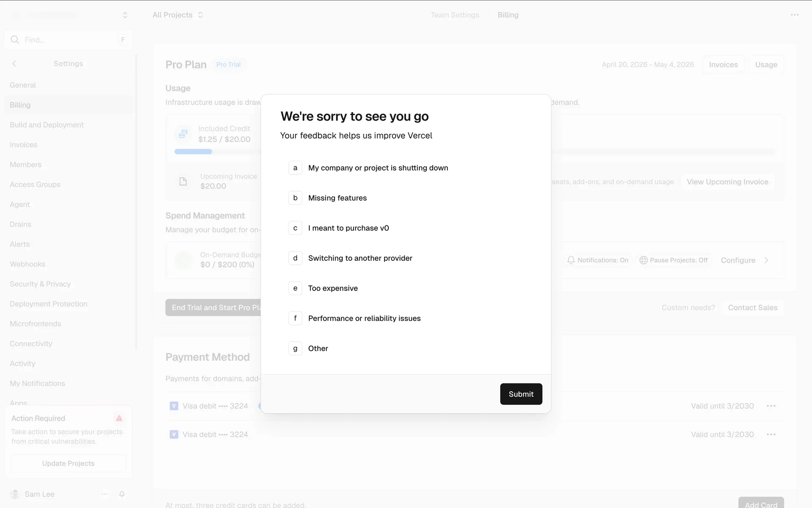This screenshot has height=508, width=812.
Task: Click the Action Required warning icon
Action: [119, 418]
